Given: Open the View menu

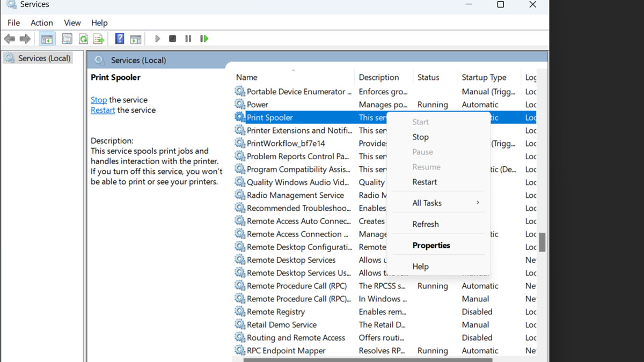Looking at the screenshot, I should tap(72, 23).
